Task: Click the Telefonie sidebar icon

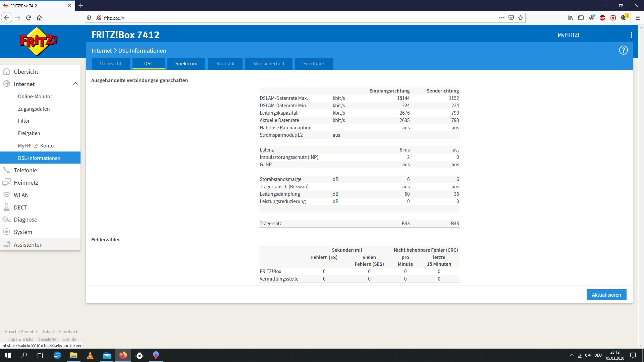Action: (7, 170)
